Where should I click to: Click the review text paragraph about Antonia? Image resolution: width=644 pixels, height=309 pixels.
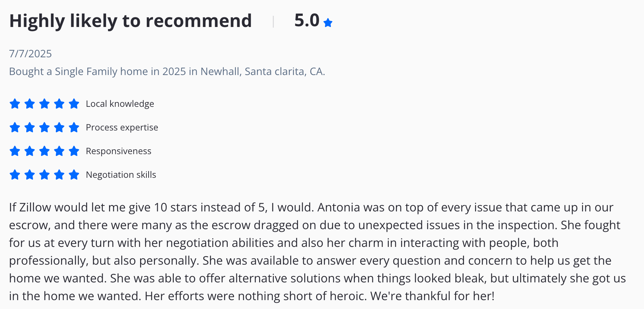[x=317, y=252]
